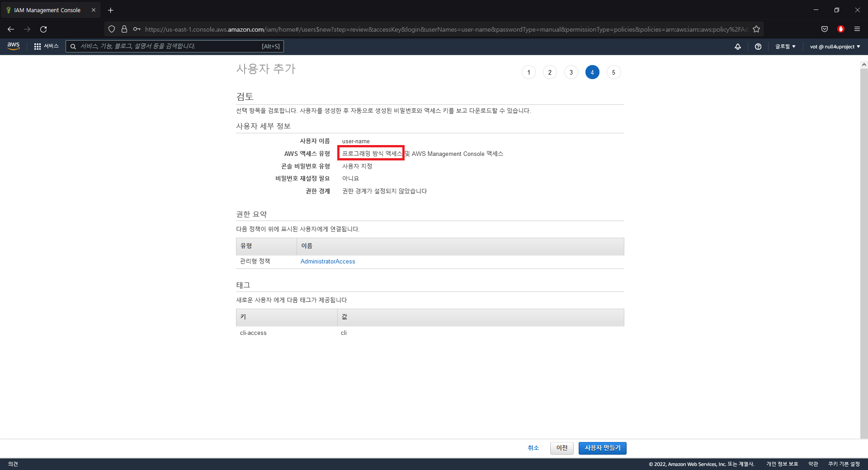Click the red extension icon in toolbar
This screenshot has width=868, height=470.
coord(841,29)
